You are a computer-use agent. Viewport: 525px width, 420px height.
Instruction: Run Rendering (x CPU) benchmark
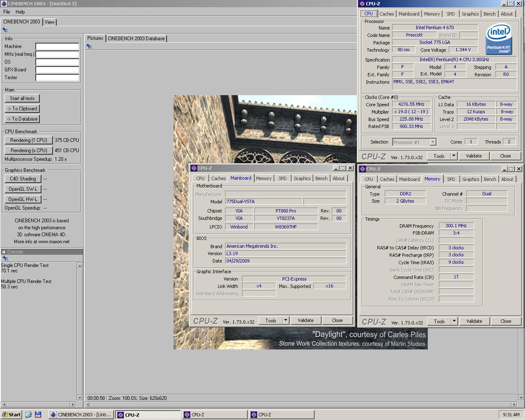pos(29,151)
